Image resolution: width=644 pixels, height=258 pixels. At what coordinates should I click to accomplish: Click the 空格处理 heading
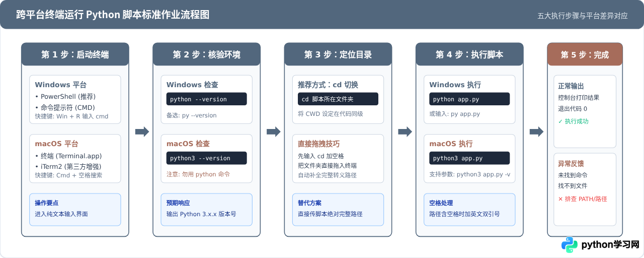point(441,203)
